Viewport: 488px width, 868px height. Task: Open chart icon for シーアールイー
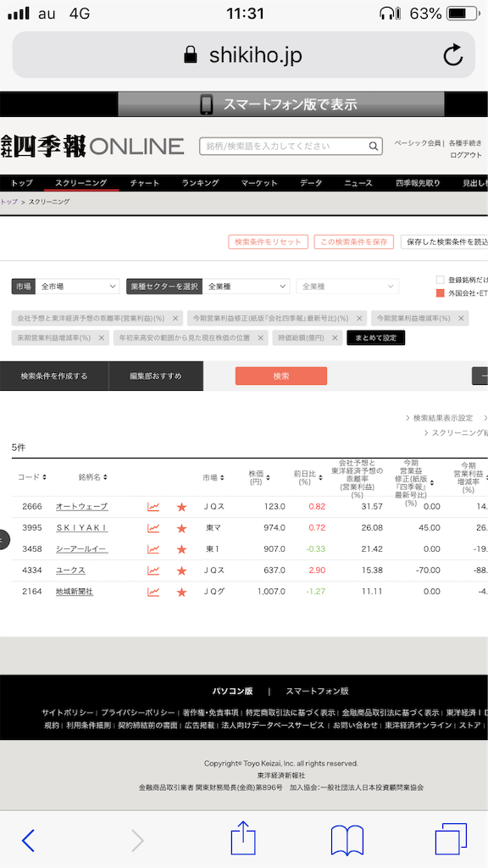[153, 548]
